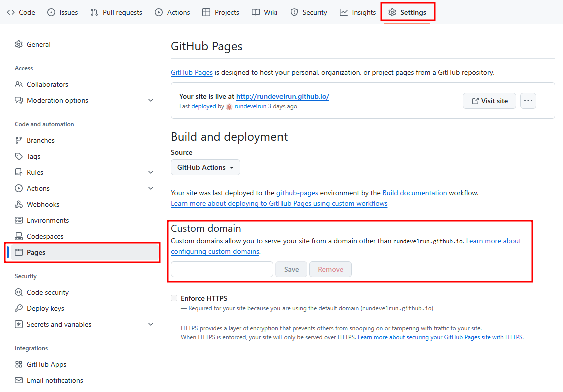Click the Collaborators people icon
The width and height of the screenshot is (563, 392).
click(19, 84)
